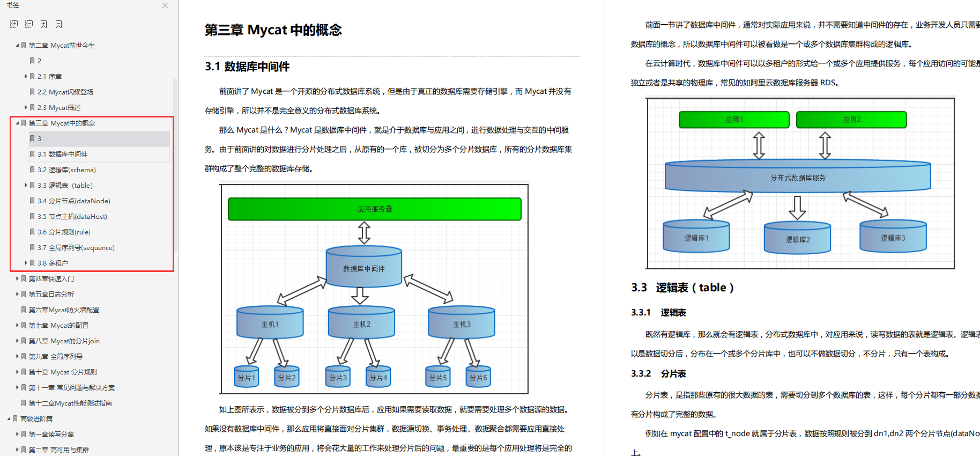Image resolution: width=980 pixels, height=456 pixels.
Task: Click the 主机2 cylinder in diagram
Action: (x=362, y=322)
